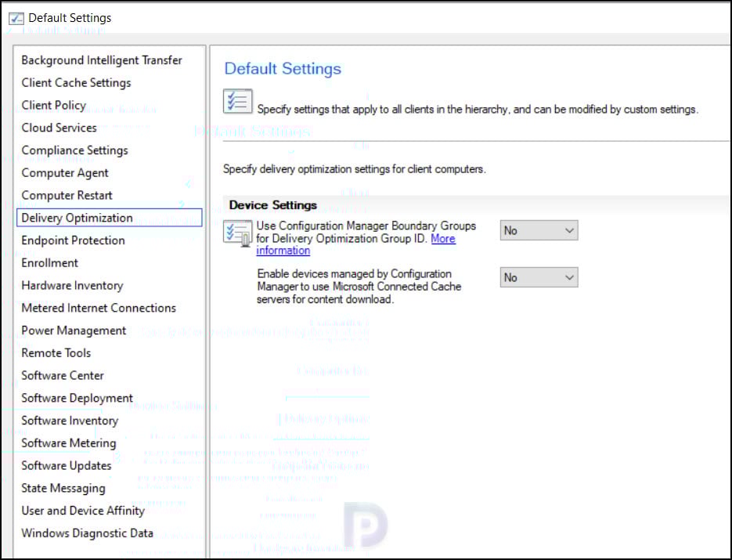This screenshot has width=732, height=560.
Task: Select Enrollment in the list
Action: (49, 263)
